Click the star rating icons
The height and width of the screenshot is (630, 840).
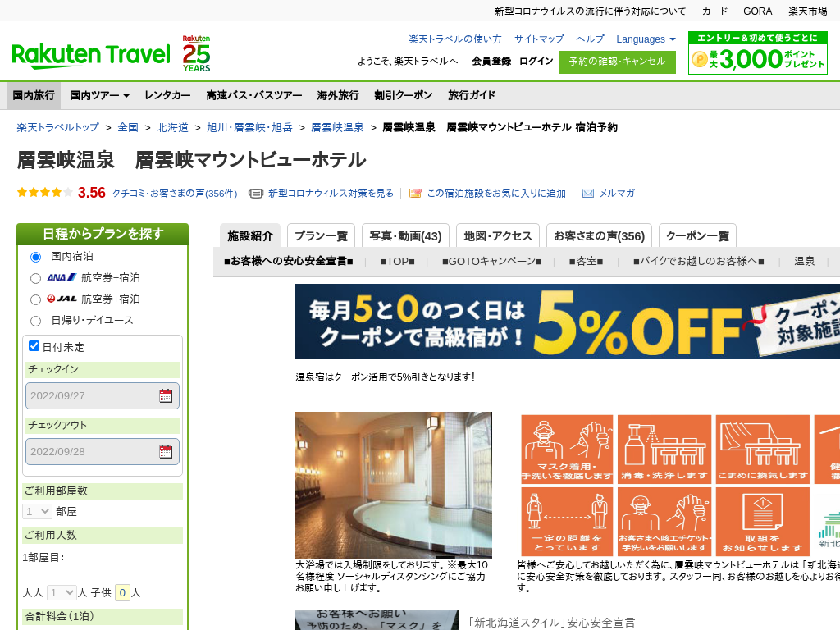[45, 192]
